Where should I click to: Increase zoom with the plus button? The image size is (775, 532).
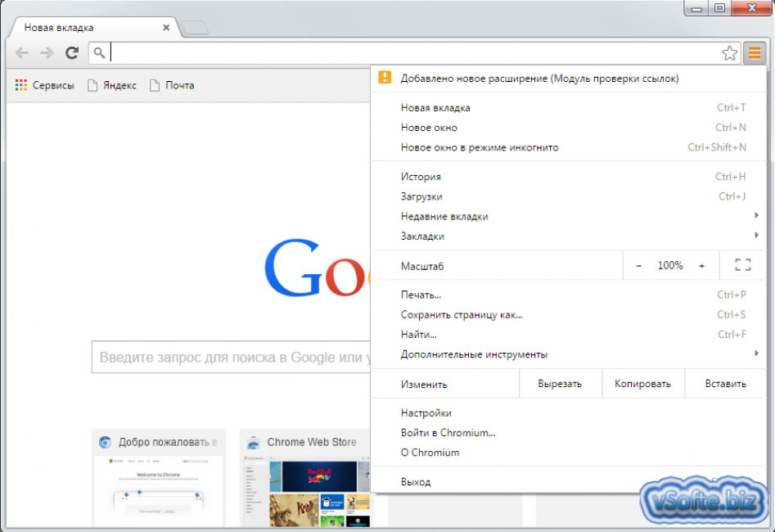pos(701,266)
